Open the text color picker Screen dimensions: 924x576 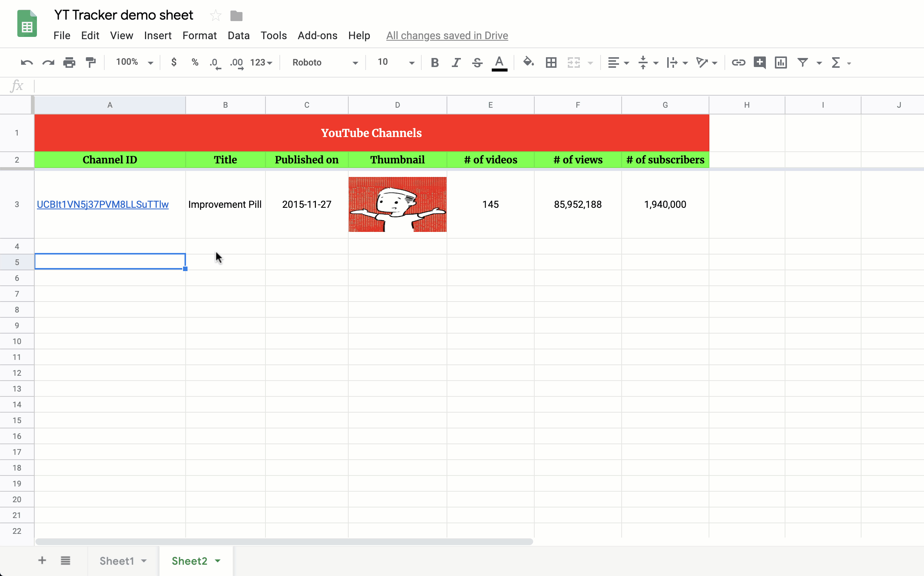coord(499,62)
